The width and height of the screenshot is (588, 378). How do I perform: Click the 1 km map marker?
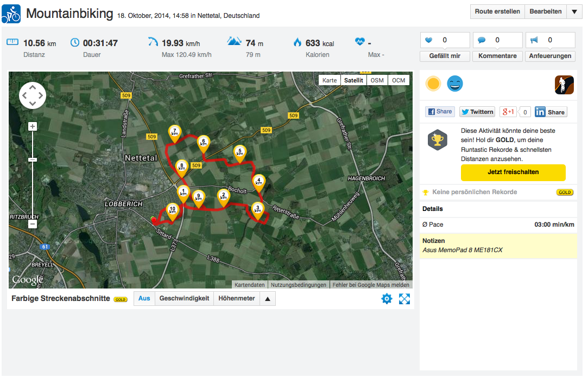[x=184, y=194]
